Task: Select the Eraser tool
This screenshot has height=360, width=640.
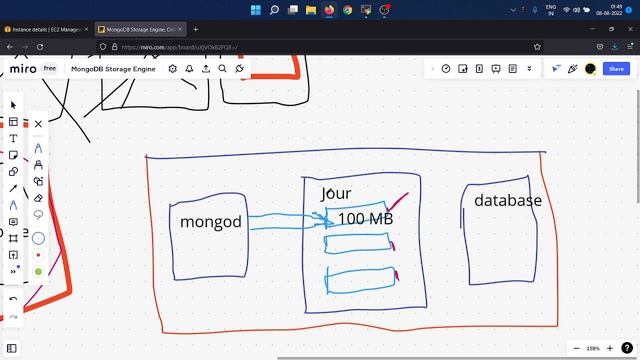Action: (38, 198)
